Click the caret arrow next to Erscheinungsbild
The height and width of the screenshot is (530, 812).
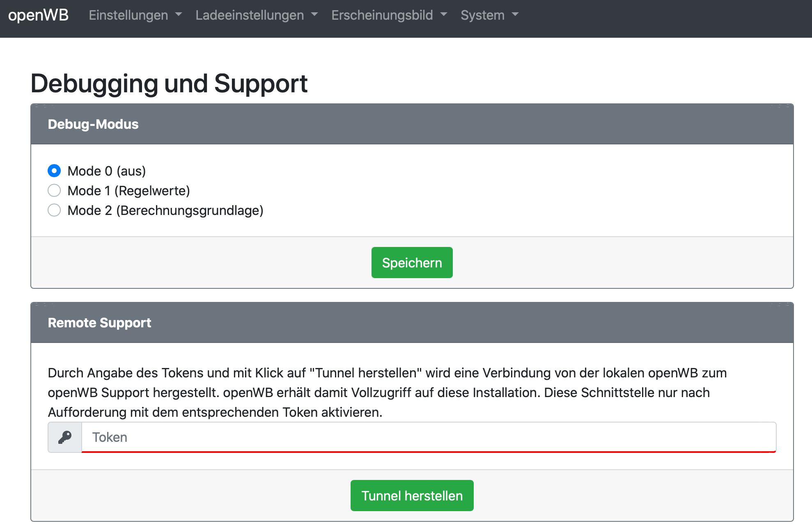444,14
